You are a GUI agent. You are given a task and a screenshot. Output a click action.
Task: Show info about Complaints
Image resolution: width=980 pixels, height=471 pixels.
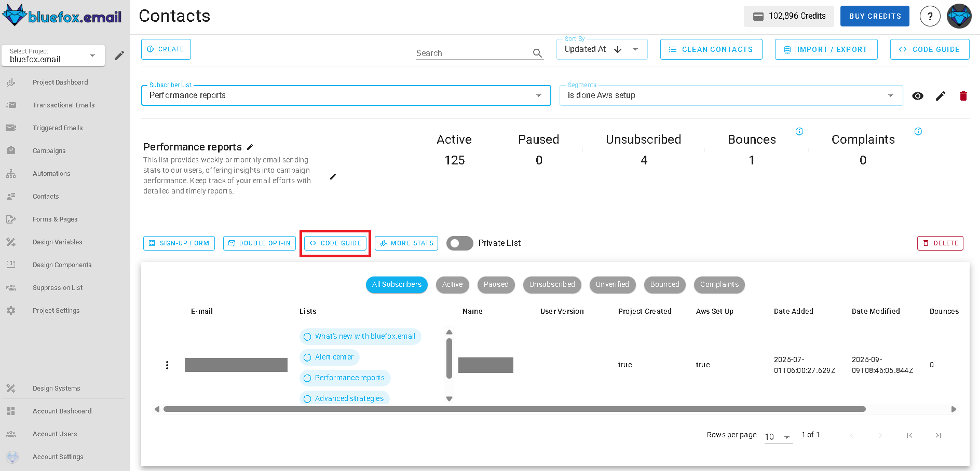[918, 131]
